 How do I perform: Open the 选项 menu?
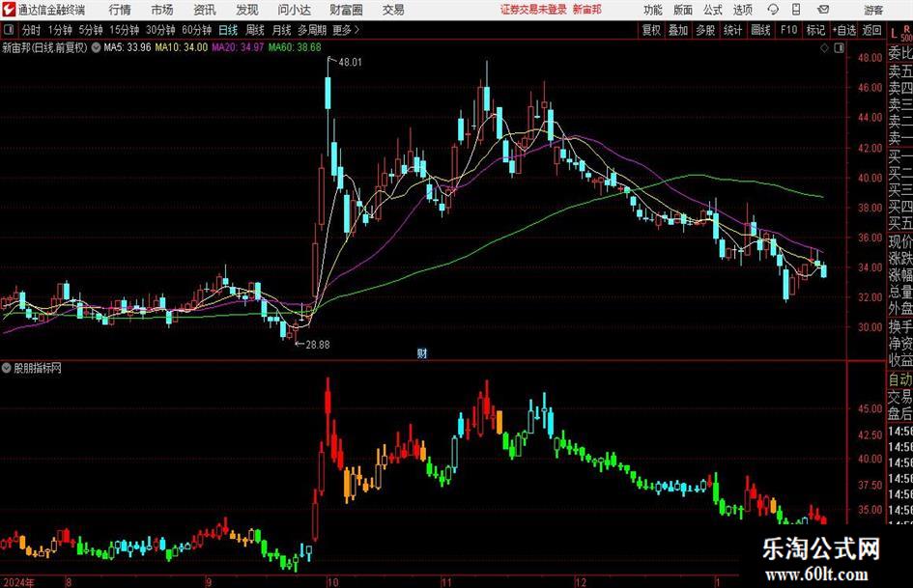coord(742,10)
